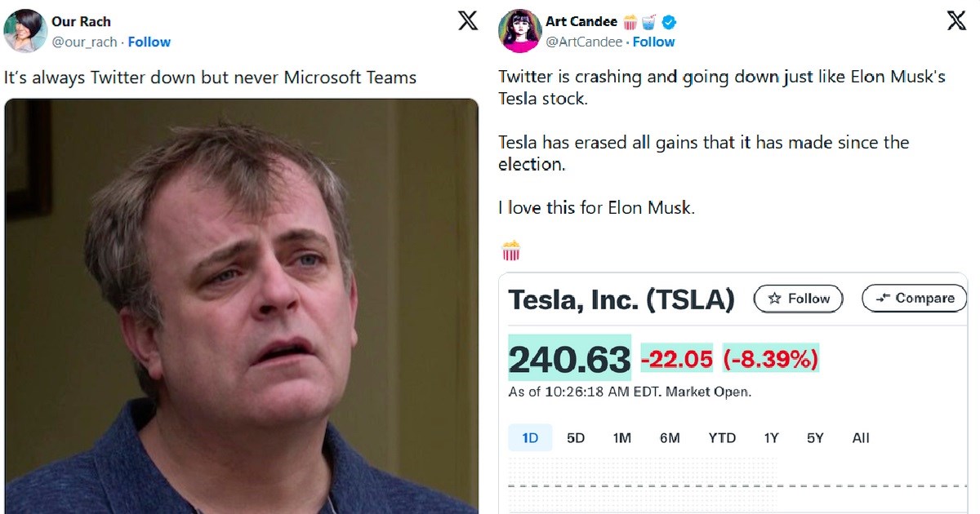The height and width of the screenshot is (514, 980).
Task: Select the 1D chart range tab
Action: coord(530,438)
